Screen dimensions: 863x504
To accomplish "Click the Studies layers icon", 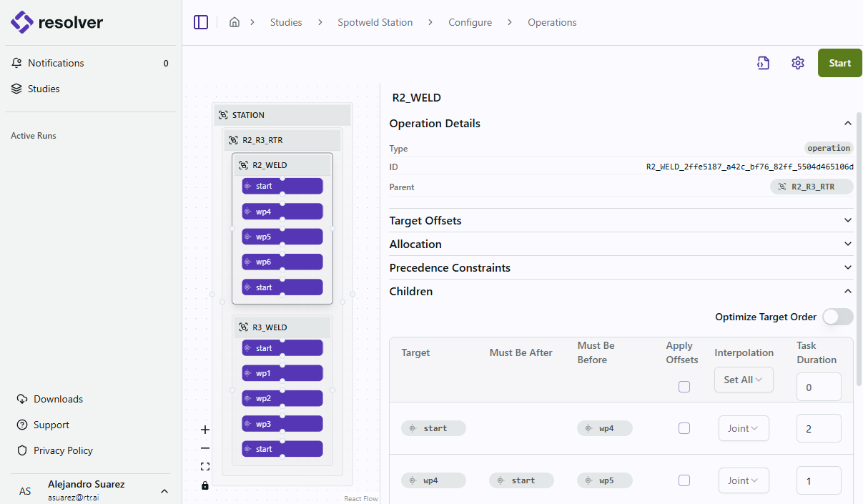I will 16,89.
